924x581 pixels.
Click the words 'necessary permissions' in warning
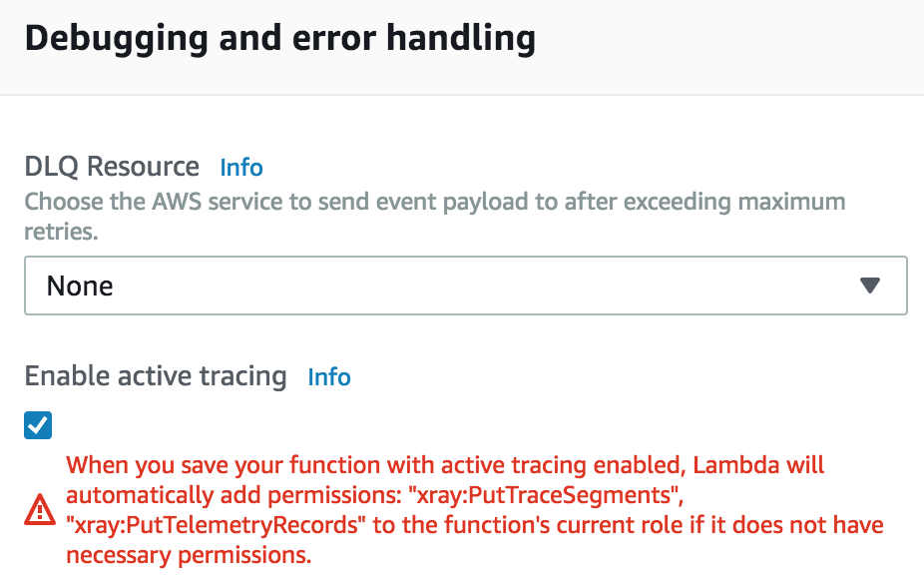tap(189, 555)
